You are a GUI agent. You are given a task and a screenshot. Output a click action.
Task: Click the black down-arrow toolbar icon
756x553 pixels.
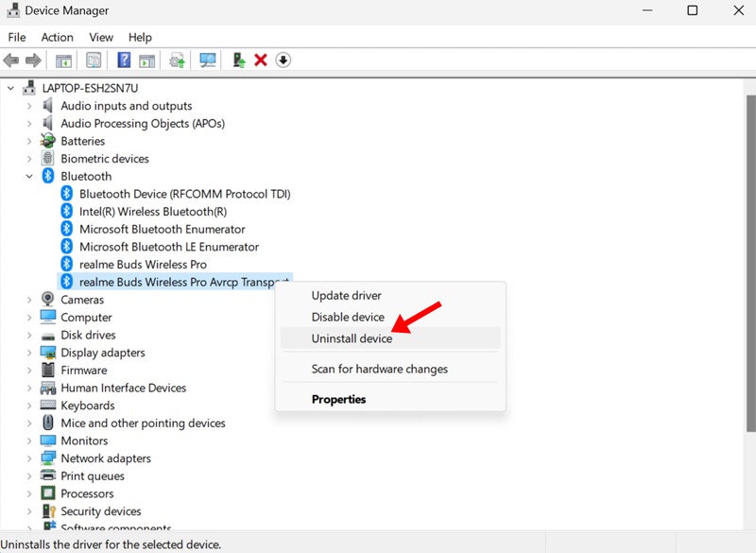tap(283, 60)
